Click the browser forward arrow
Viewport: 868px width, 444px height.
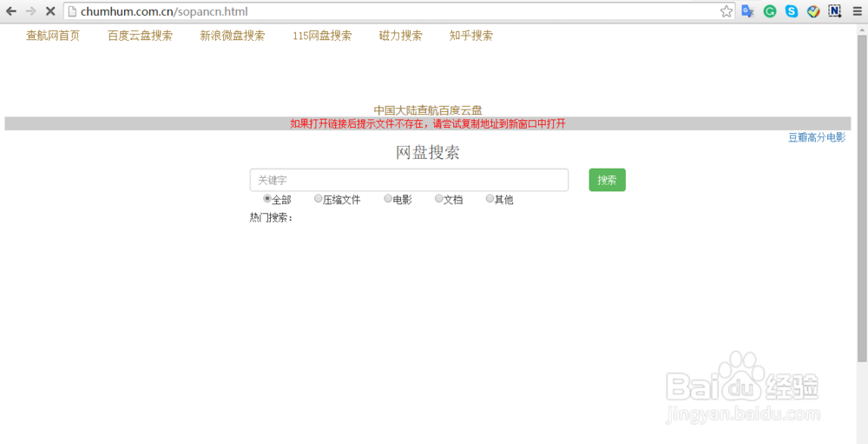tap(30, 11)
